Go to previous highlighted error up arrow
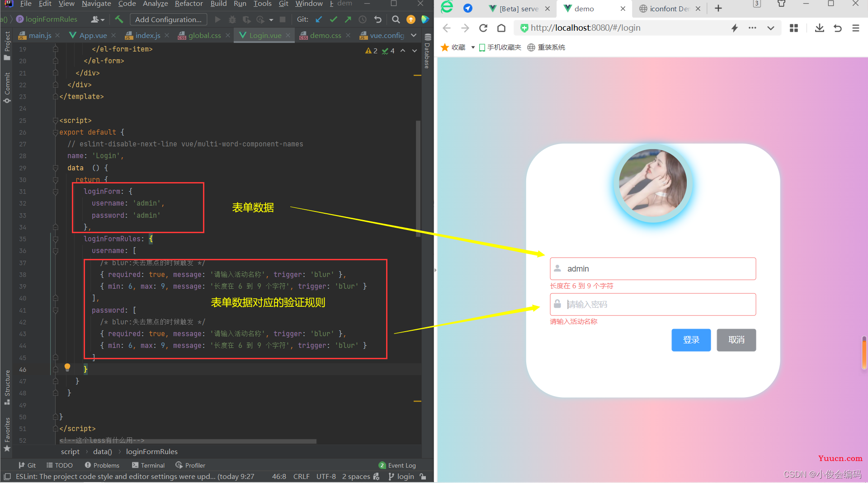Viewport: 868px width, 483px height. point(403,51)
